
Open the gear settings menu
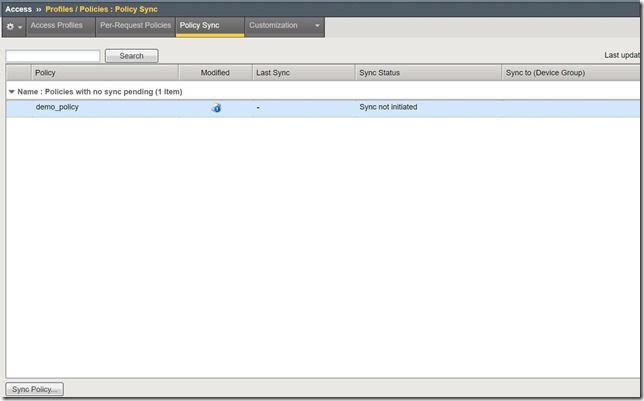[14, 27]
